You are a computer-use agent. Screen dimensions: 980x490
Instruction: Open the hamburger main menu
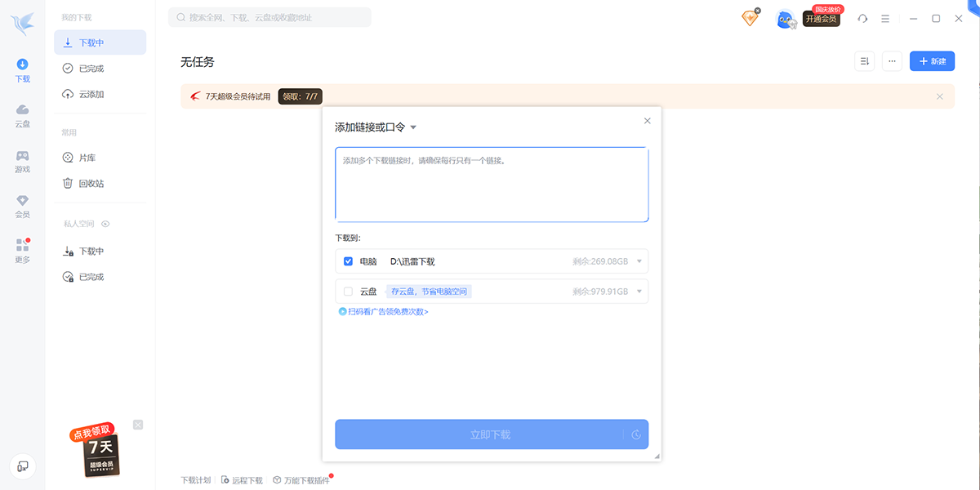(x=885, y=18)
